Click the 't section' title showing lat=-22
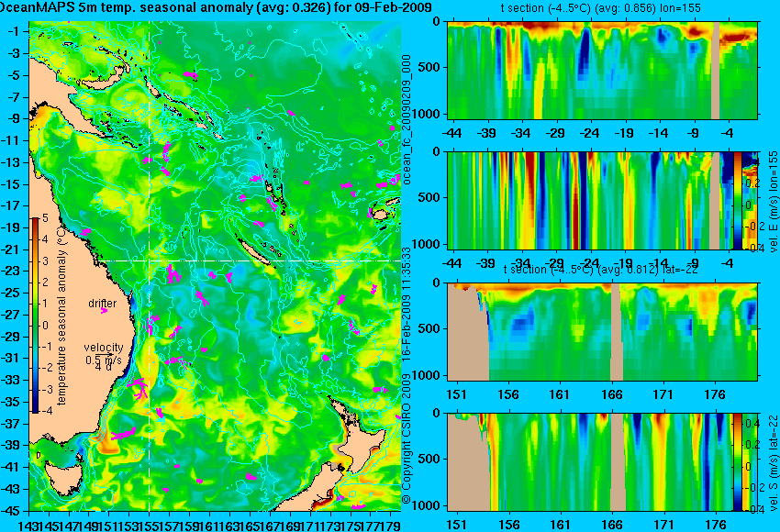780x532 pixels. (601, 269)
